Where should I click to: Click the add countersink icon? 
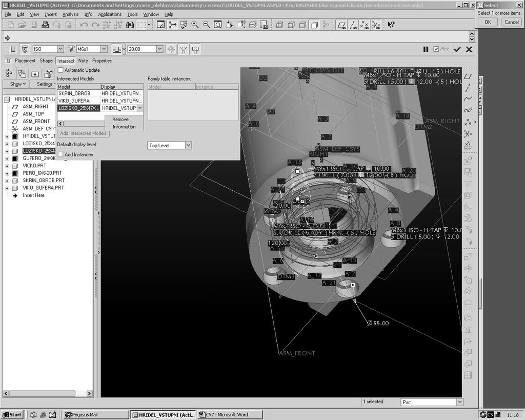tap(184, 50)
